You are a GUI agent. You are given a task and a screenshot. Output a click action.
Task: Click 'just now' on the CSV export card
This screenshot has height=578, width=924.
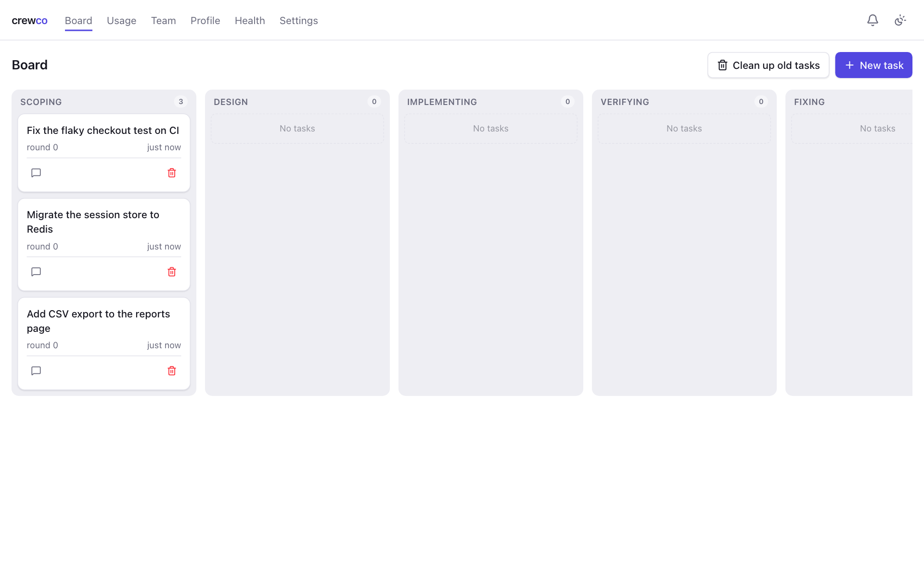tap(164, 345)
